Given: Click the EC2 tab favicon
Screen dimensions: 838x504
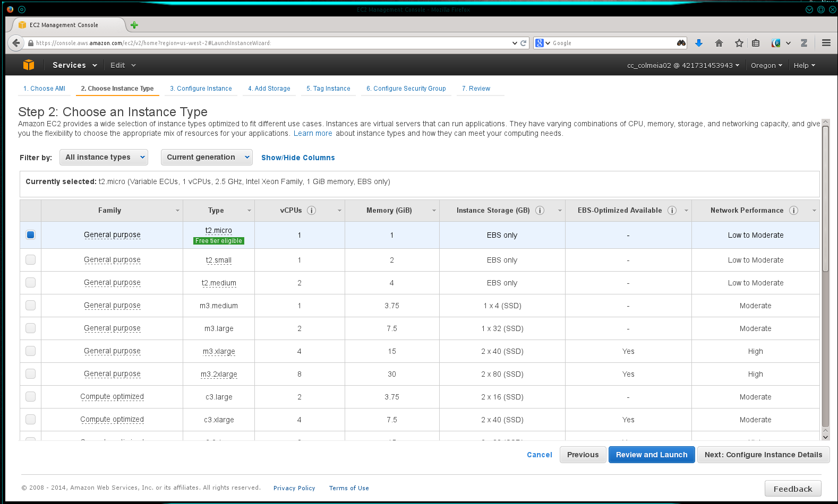Looking at the screenshot, I should [x=22, y=25].
